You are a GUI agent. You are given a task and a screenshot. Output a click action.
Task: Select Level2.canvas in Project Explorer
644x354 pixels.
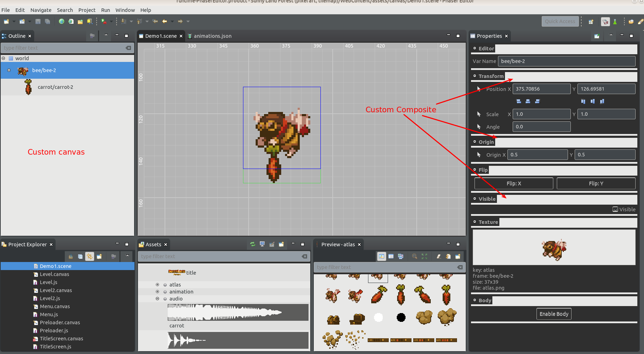56,290
